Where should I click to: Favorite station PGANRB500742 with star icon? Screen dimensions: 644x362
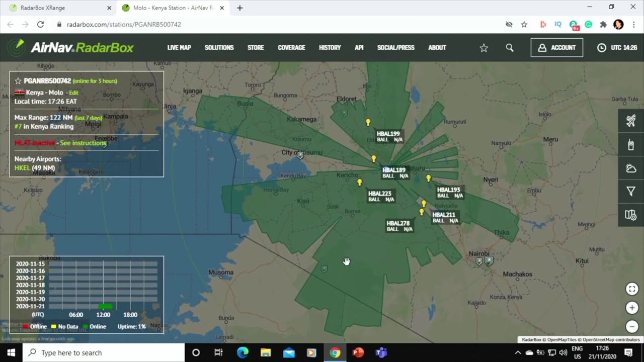point(18,81)
